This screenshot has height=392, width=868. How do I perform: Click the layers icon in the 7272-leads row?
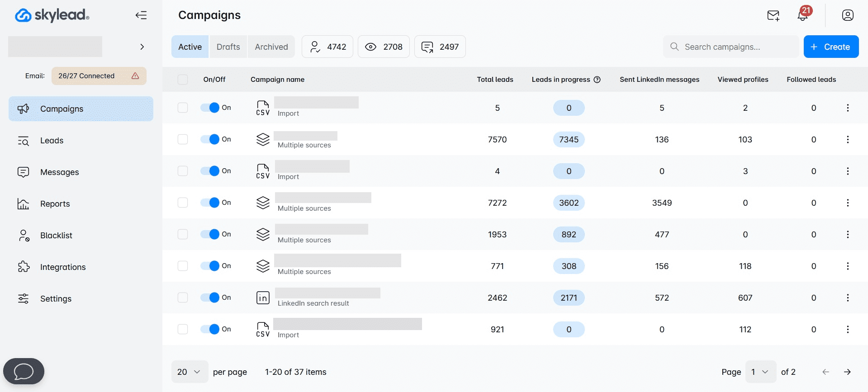click(x=263, y=203)
